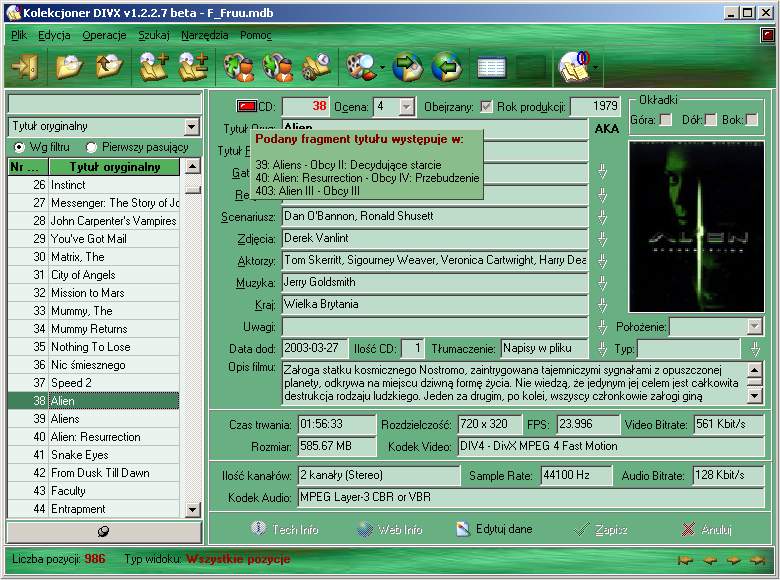The width and height of the screenshot is (780, 580).
Task: Open the Edycja menu
Action: (54, 35)
